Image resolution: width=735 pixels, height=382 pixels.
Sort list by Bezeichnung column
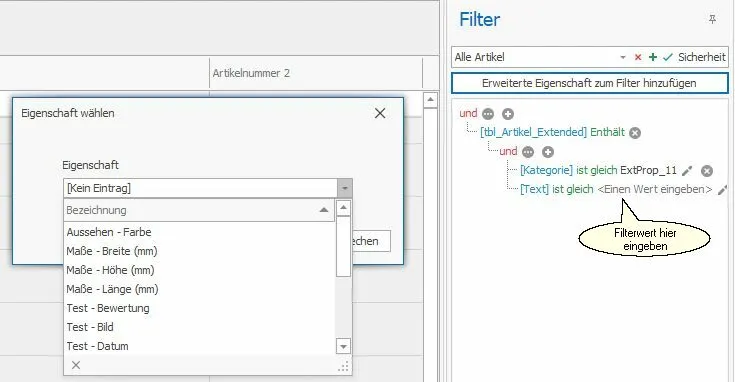click(x=199, y=210)
